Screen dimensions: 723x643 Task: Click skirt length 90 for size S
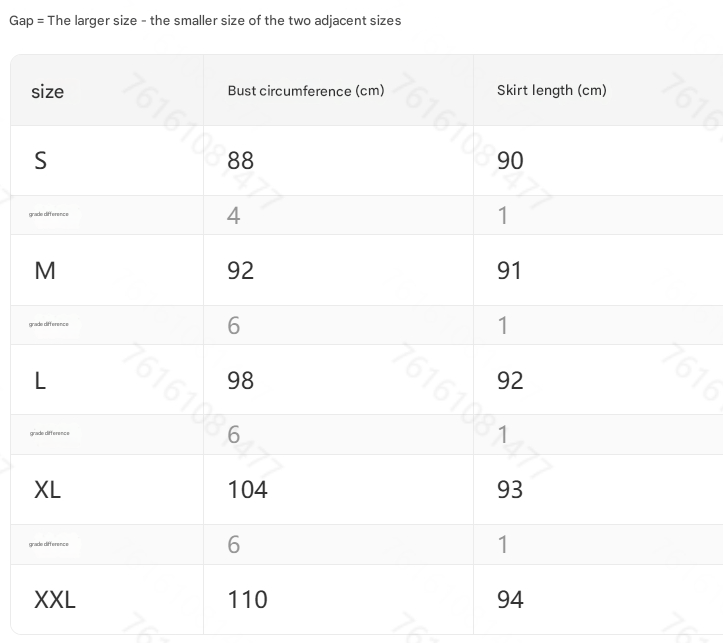(x=510, y=160)
